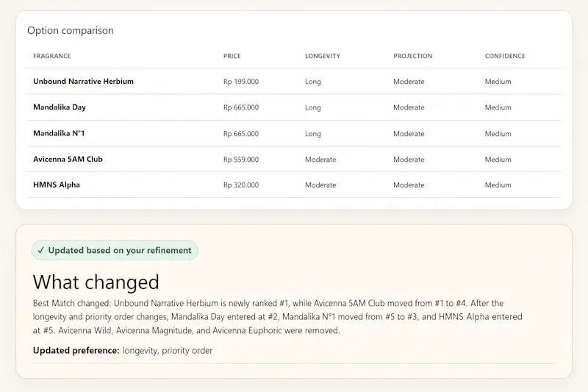Click the 'Updated preference:' label
The width and height of the screenshot is (588, 392).
tap(76, 350)
